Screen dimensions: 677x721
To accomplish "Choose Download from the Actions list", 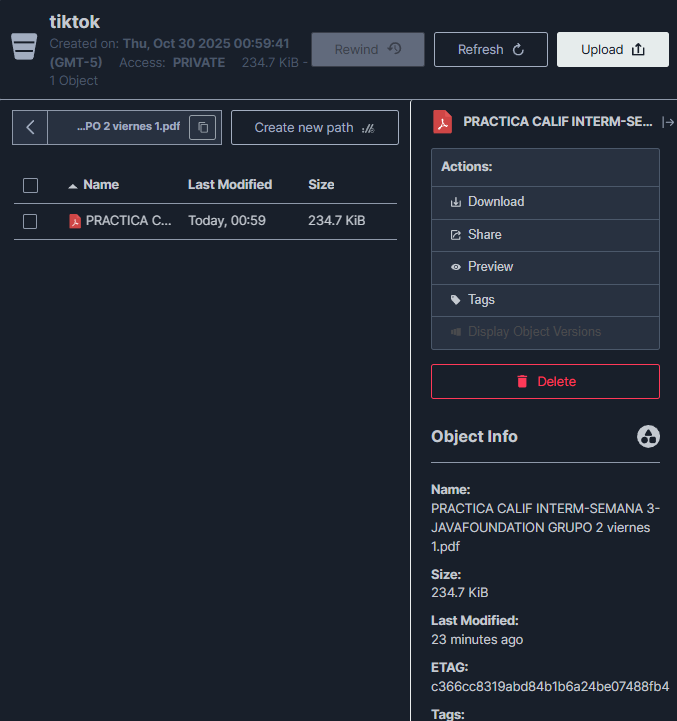I will [495, 202].
